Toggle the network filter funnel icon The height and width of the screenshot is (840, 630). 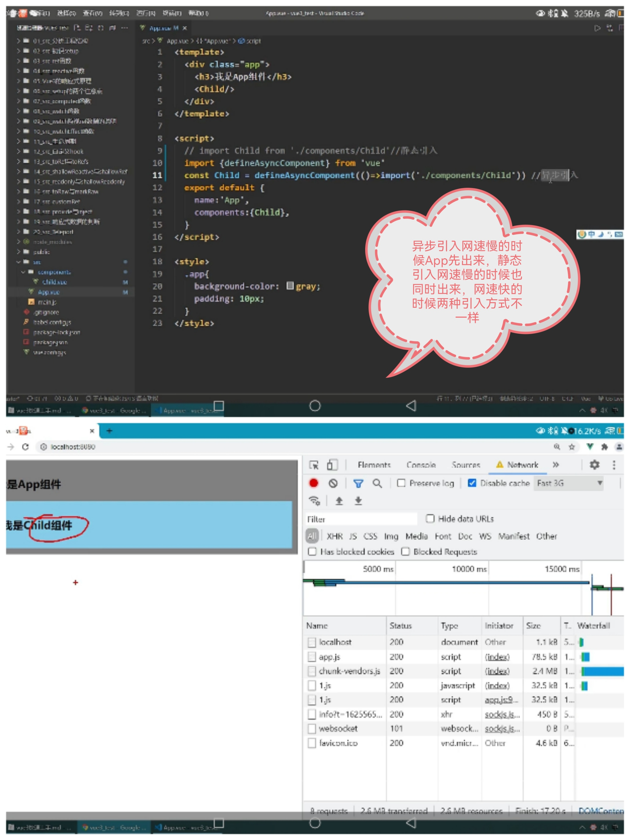(358, 483)
